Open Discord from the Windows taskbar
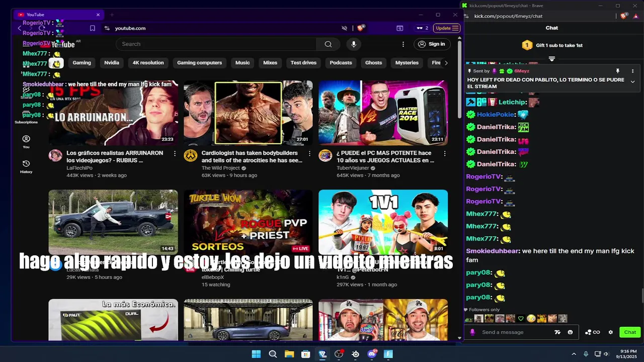The image size is (644, 362). click(372, 354)
